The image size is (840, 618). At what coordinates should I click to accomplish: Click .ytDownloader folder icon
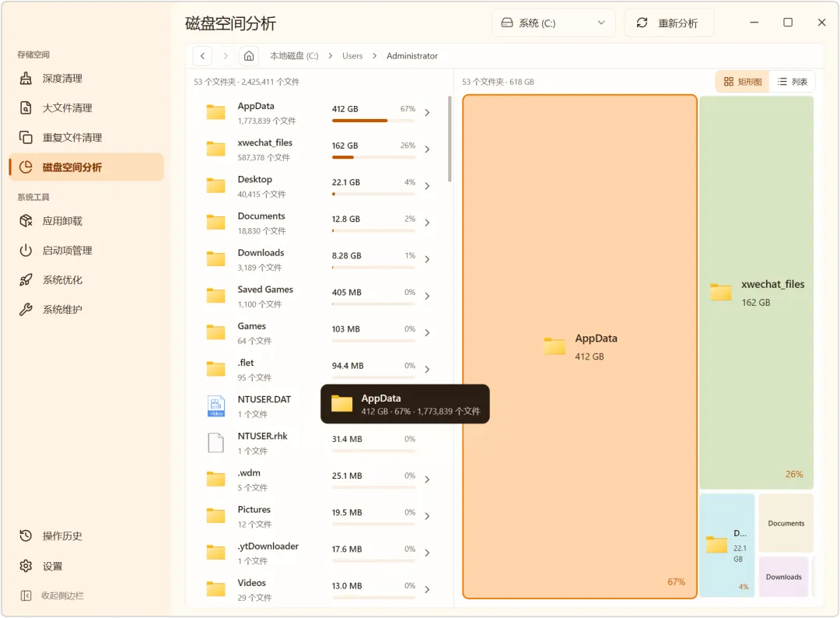[x=216, y=552]
